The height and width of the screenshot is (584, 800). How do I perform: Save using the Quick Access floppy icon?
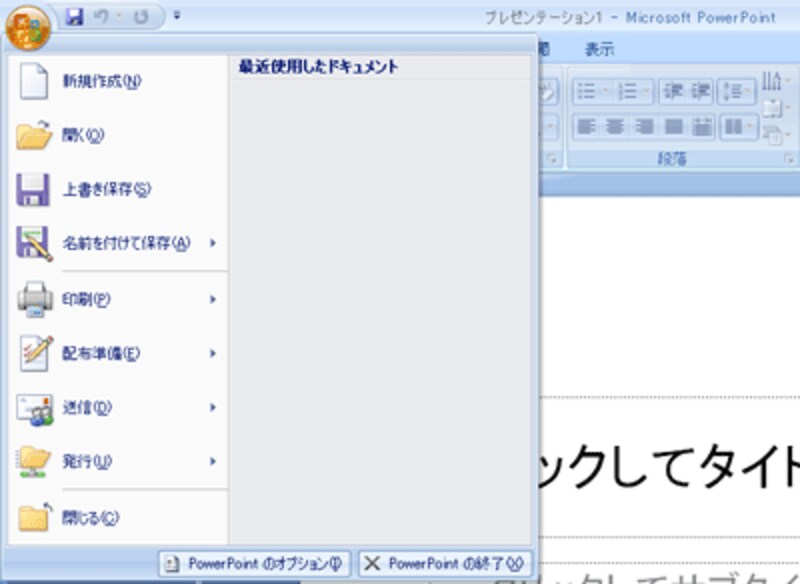(x=75, y=17)
